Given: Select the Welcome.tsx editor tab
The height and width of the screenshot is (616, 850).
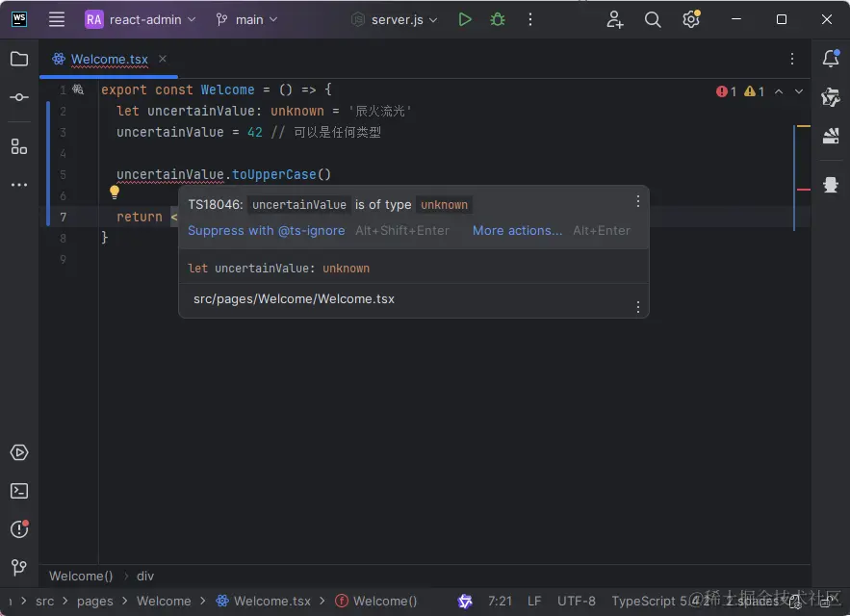Looking at the screenshot, I should [109, 59].
